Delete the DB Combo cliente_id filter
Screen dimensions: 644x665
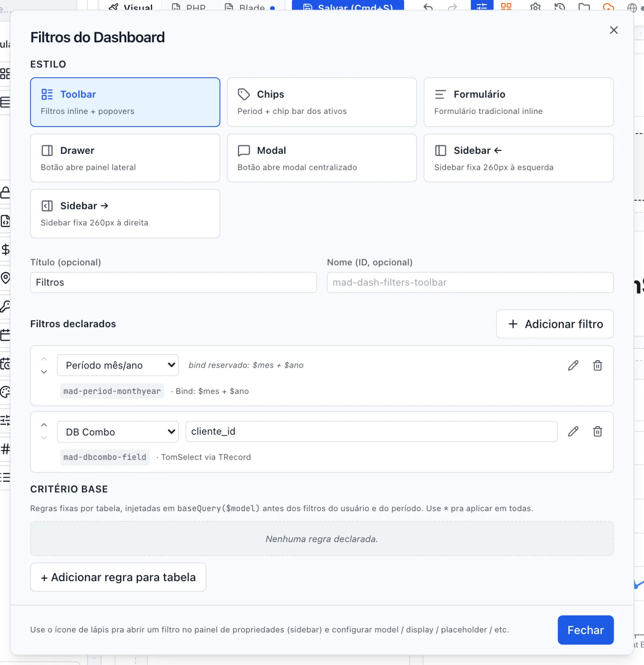click(597, 431)
